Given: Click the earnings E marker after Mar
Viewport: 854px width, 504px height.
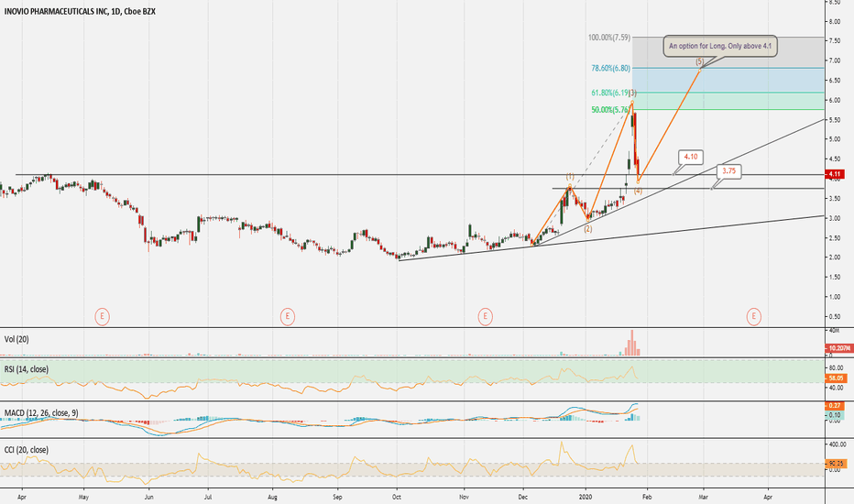Looking at the screenshot, I should (754, 316).
